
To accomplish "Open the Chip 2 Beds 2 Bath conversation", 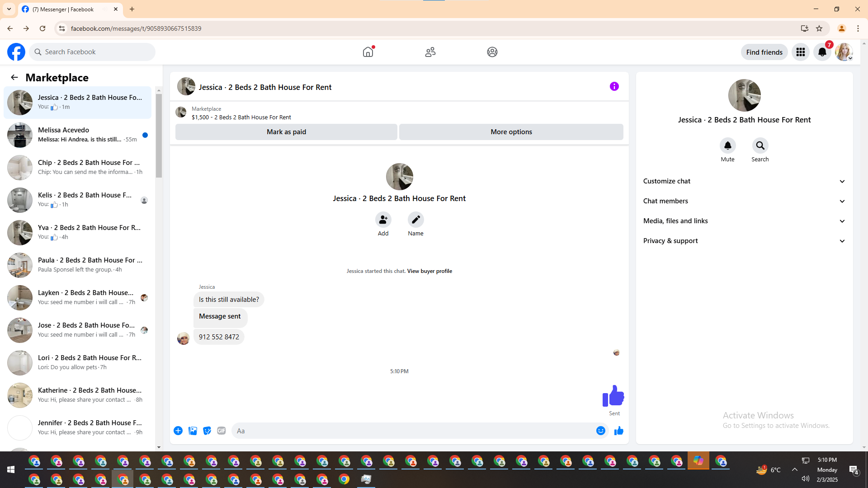I will [78, 167].
